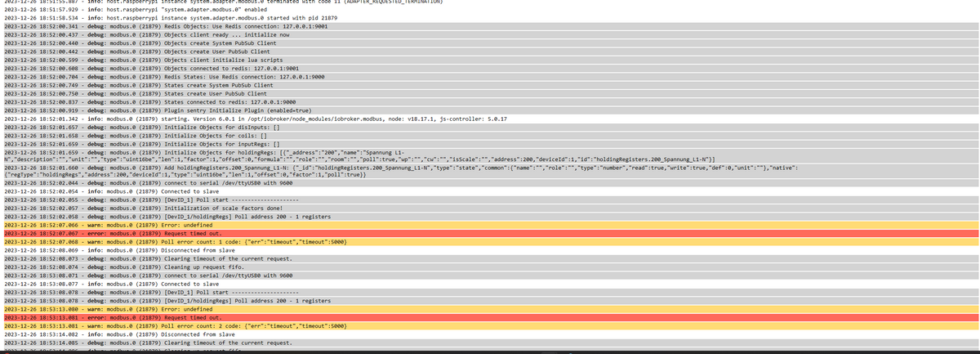Click the 'Add holdingRegisters.200_Spannung_L1-N' debug line
The image size is (980, 354).
(x=490, y=171)
